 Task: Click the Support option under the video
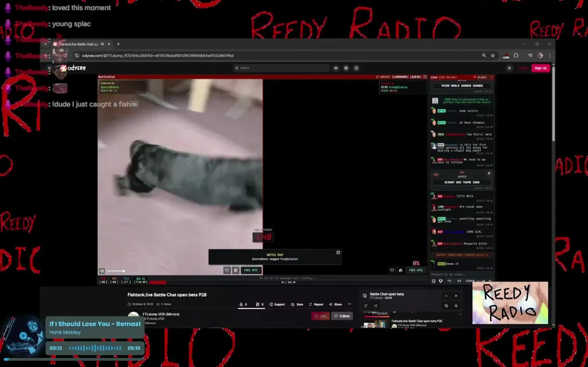[x=277, y=304]
